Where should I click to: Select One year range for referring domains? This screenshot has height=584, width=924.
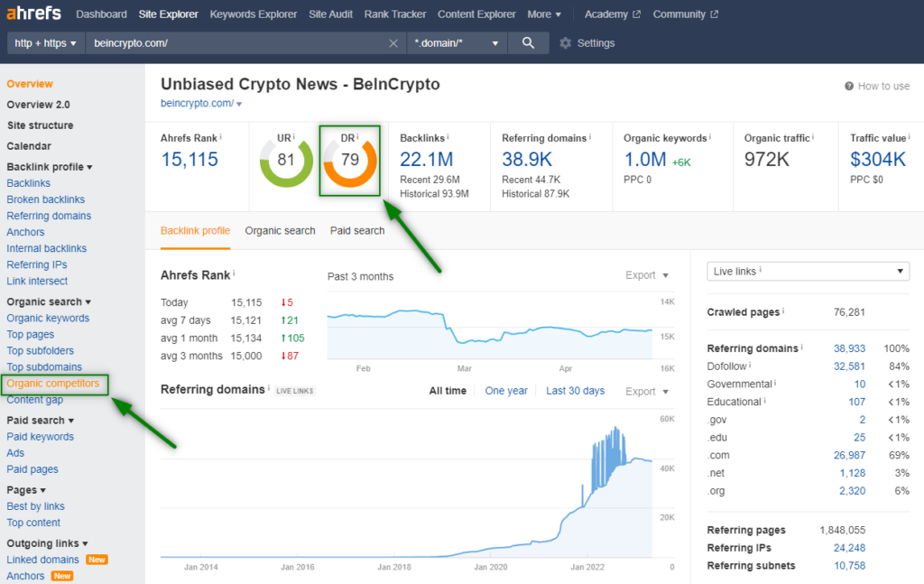(x=506, y=391)
